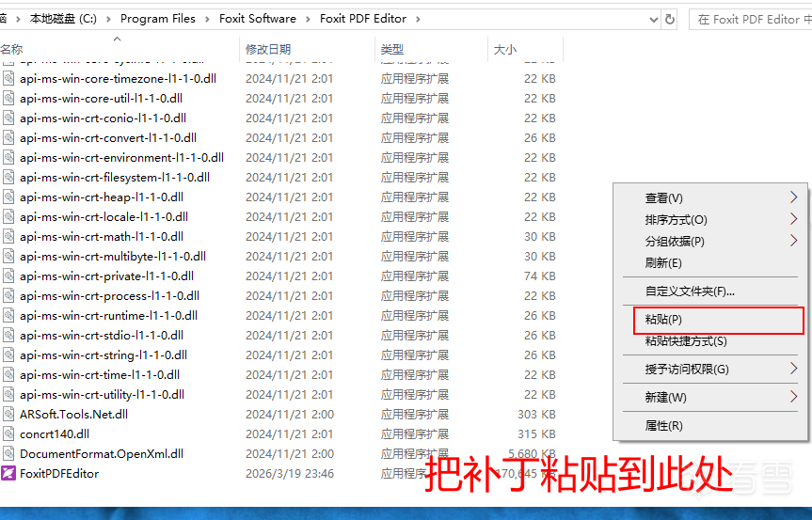Select 属性(R) in the context menu
812x520 pixels.
663,426
